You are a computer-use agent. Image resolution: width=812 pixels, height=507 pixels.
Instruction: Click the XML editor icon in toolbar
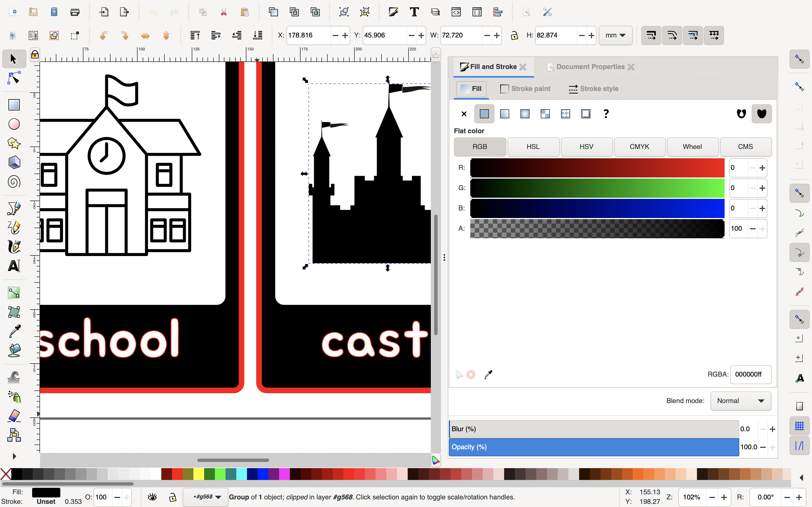[456, 12]
